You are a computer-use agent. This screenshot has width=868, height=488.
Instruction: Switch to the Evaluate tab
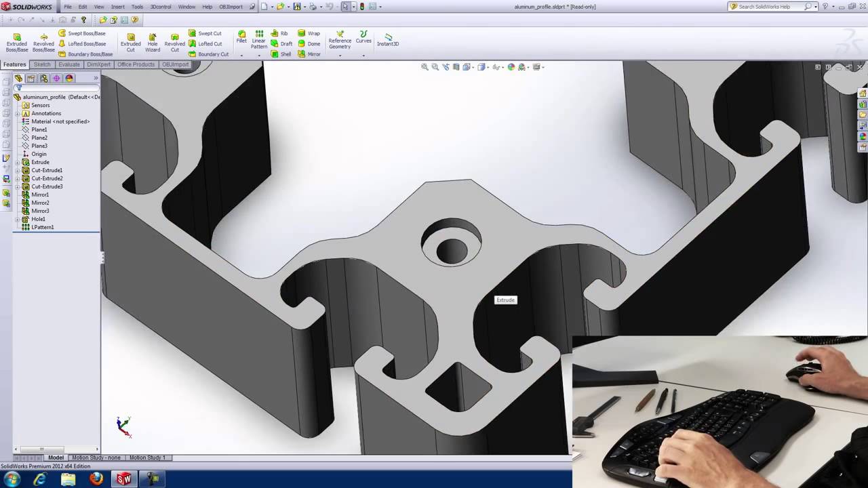tap(68, 64)
